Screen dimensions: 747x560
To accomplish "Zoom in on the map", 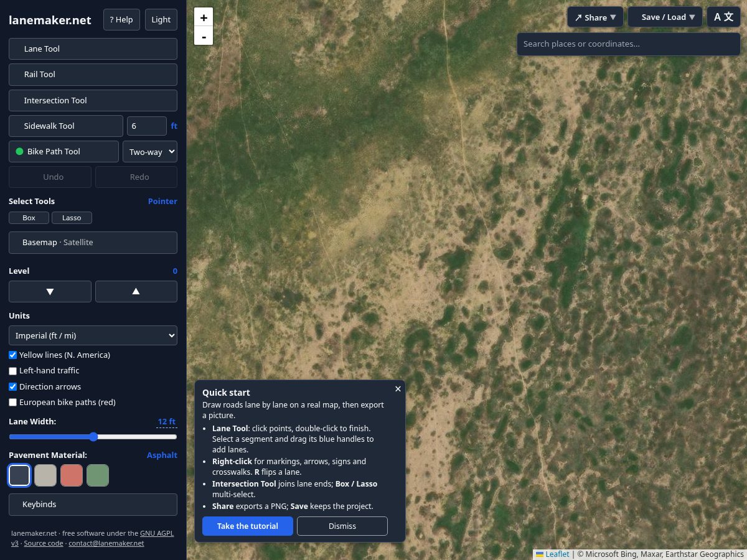I will tap(204, 17).
